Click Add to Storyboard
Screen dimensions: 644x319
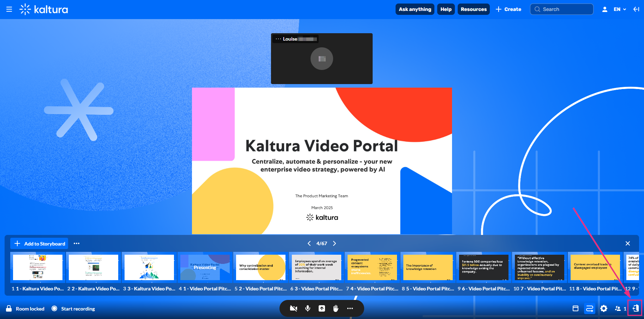(39, 243)
